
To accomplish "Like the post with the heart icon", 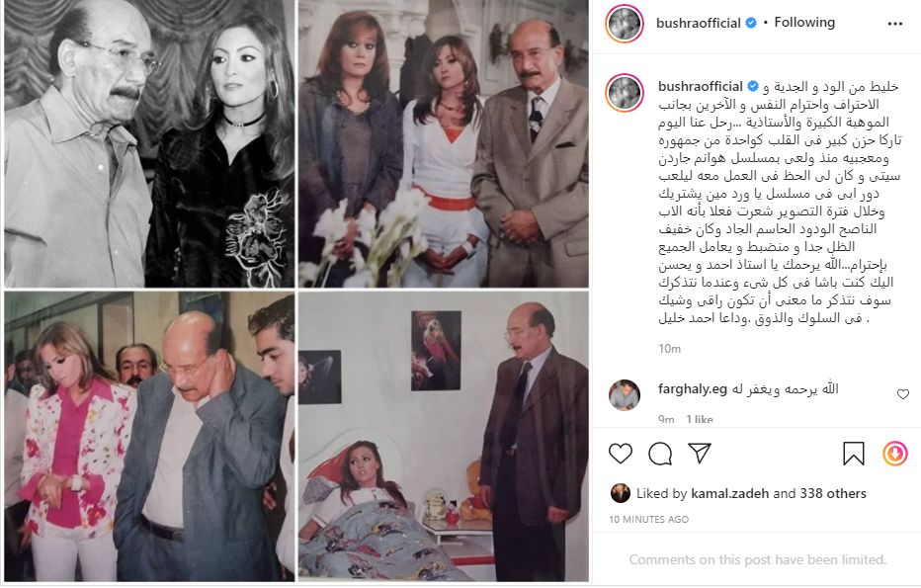I will [x=621, y=454].
